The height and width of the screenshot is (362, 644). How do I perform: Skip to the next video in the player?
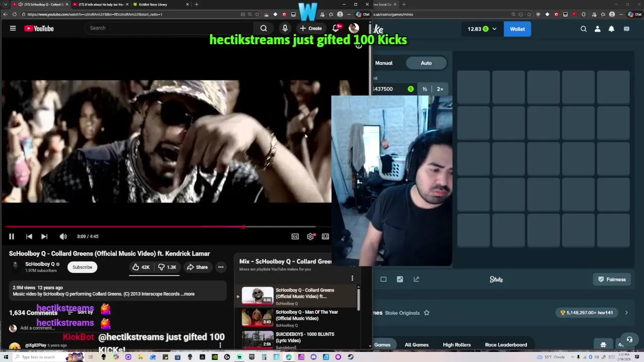(x=44, y=236)
